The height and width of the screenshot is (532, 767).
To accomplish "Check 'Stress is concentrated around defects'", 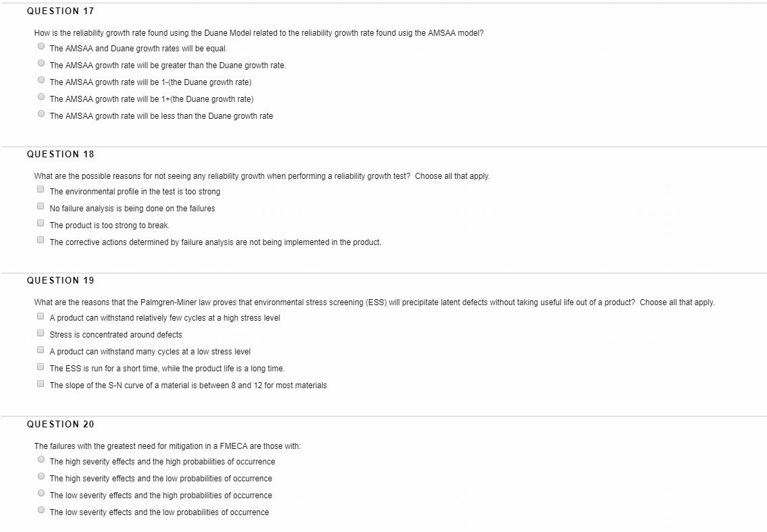I will [41, 332].
